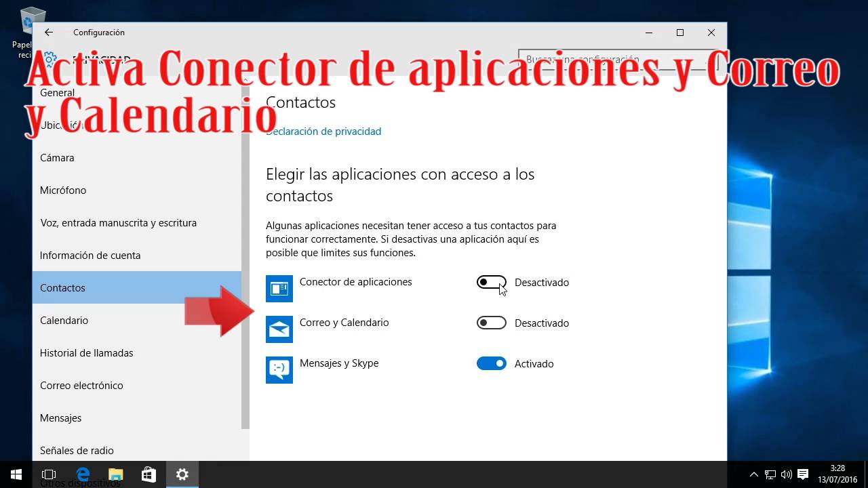
Task: Launch Microsoft Edge from the taskbar
Action: click(x=83, y=474)
